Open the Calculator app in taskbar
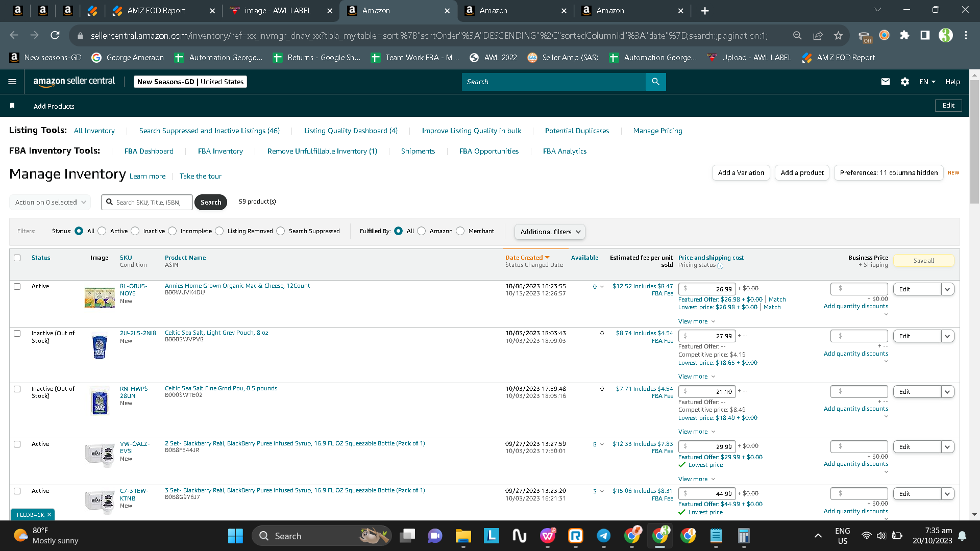This screenshot has height=551, width=980. (x=744, y=536)
